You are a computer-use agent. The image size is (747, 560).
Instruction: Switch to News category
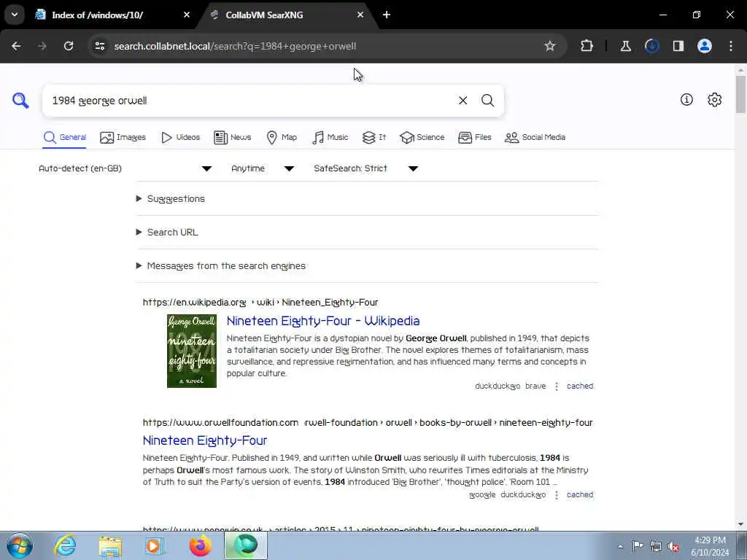coord(233,138)
